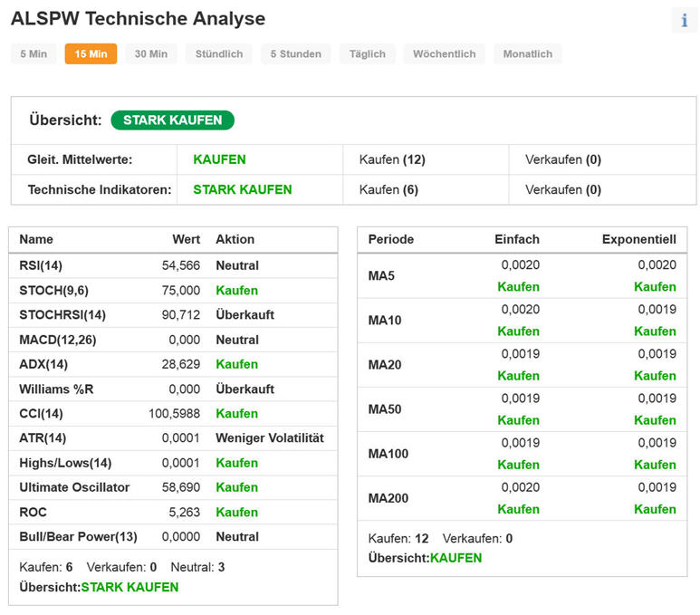Select the STOCHRSI(14) indicator name

tap(62, 315)
